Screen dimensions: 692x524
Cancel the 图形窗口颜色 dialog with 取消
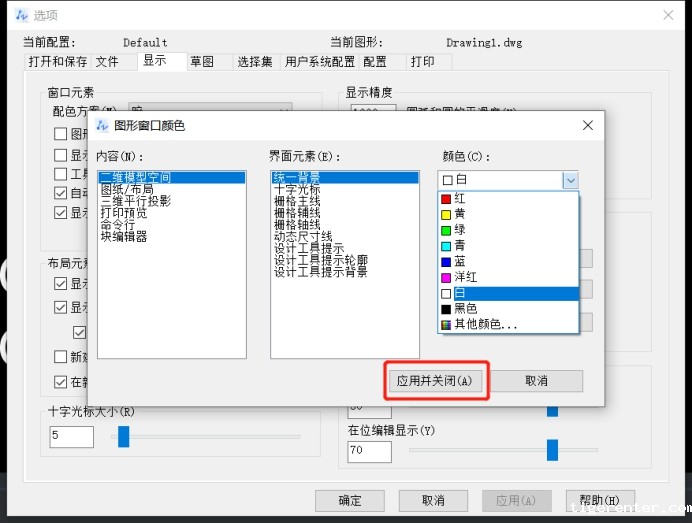[x=536, y=381]
